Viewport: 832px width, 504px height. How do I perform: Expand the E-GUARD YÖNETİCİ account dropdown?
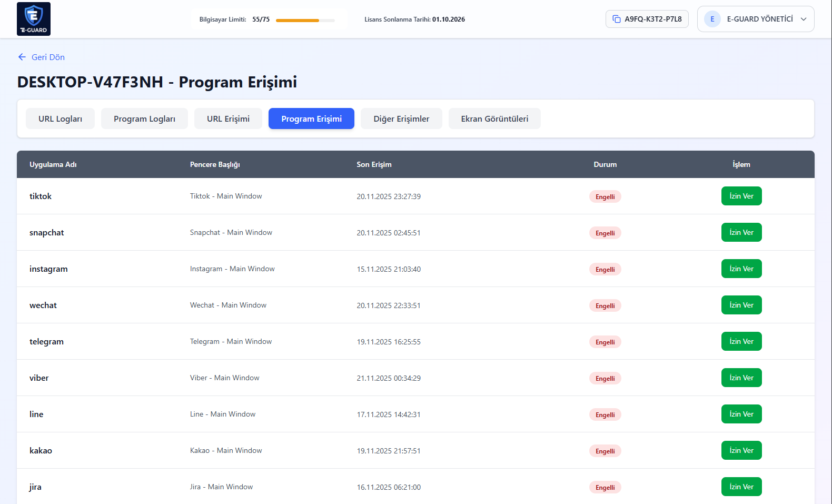[803, 19]
